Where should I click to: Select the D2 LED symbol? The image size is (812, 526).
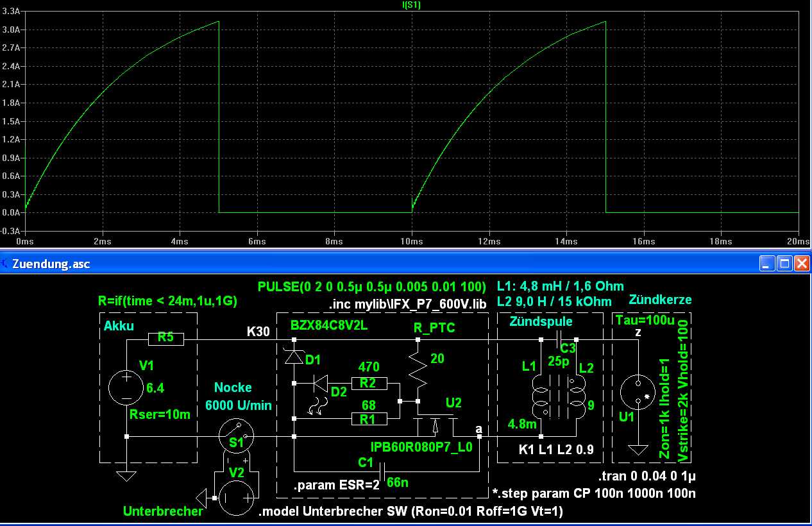(x=319, y=384)
